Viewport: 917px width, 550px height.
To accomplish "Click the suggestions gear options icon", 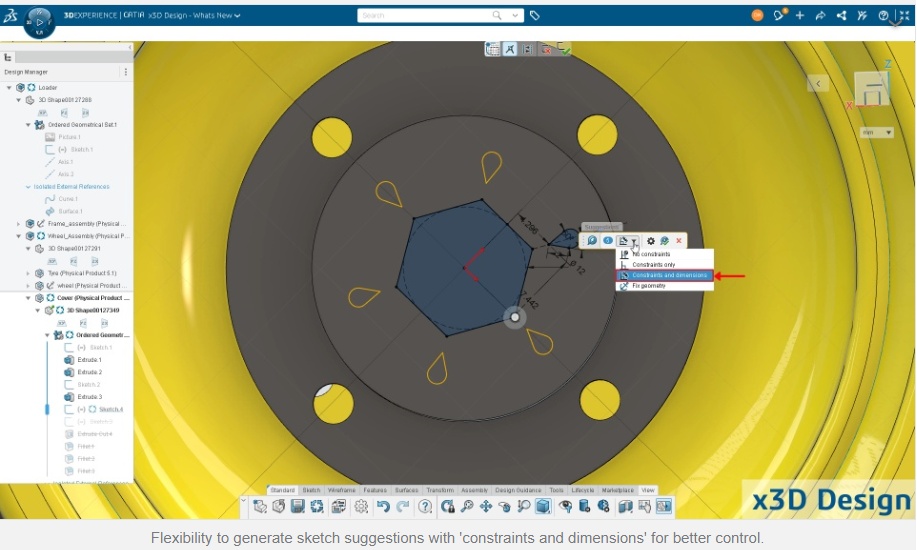I will pyautogui.click(x=650, y=240).
